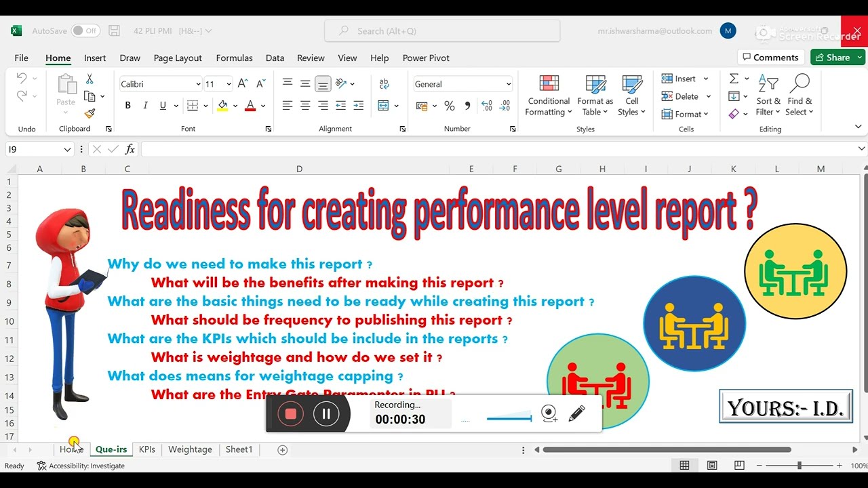Increase font size with the larger A icon

pyautogui.click(x=243, y=84)
